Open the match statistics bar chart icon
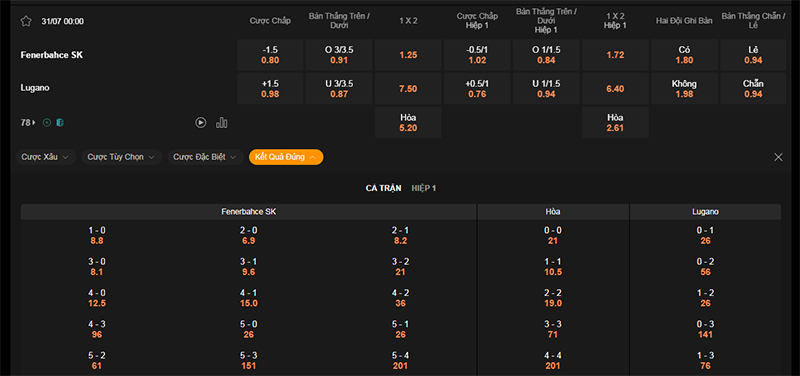 coord(221,122)
